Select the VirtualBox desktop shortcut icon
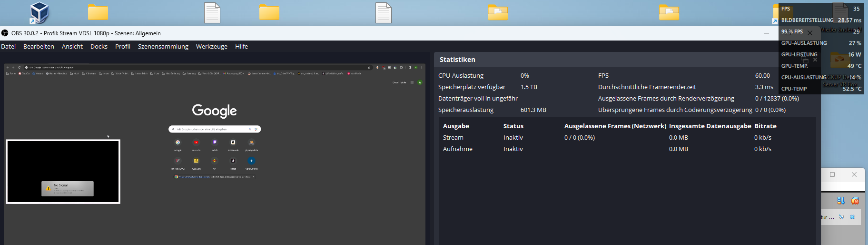This screenshot has height=245, width=868. pyautogui.click(x=39, y=12)
